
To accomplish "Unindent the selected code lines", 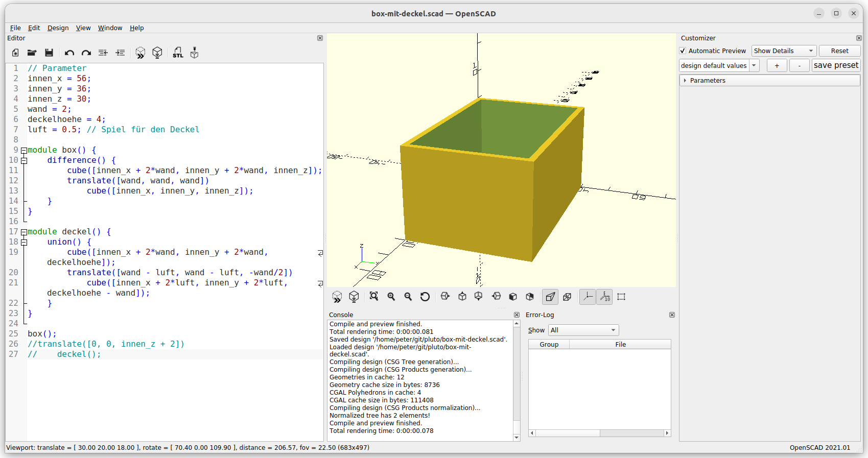I will tap(103, 53).
